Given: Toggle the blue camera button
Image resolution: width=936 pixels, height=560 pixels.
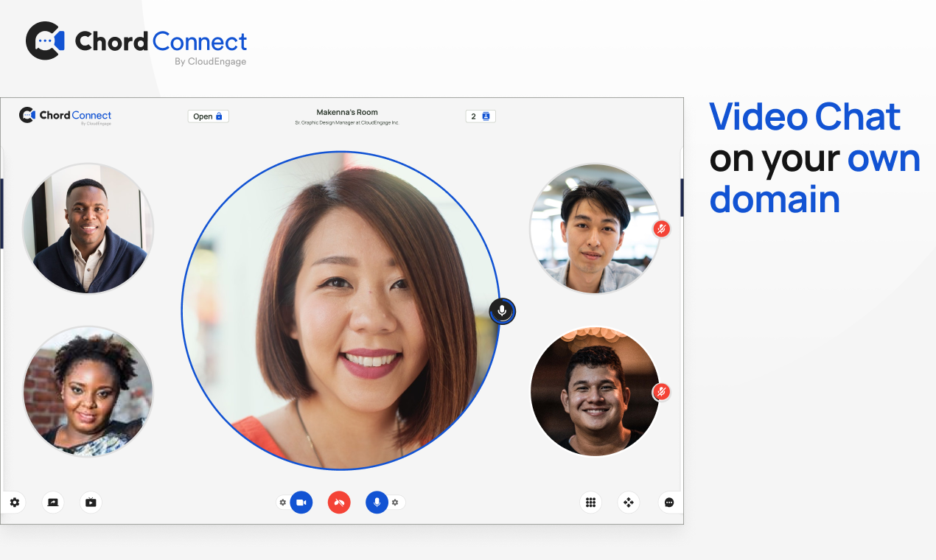Looking at the screenshot, I should [301, 503].
